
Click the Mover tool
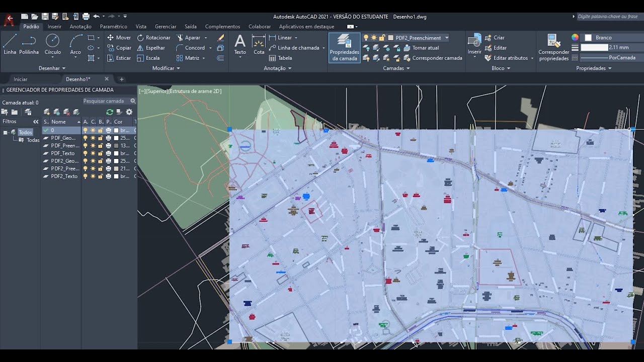pos(119,38)
